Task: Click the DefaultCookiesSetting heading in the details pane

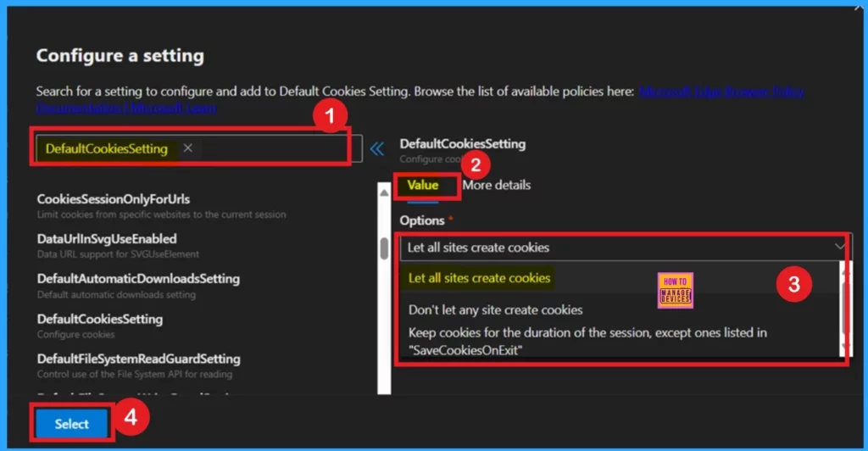Action: coord(463,144)
